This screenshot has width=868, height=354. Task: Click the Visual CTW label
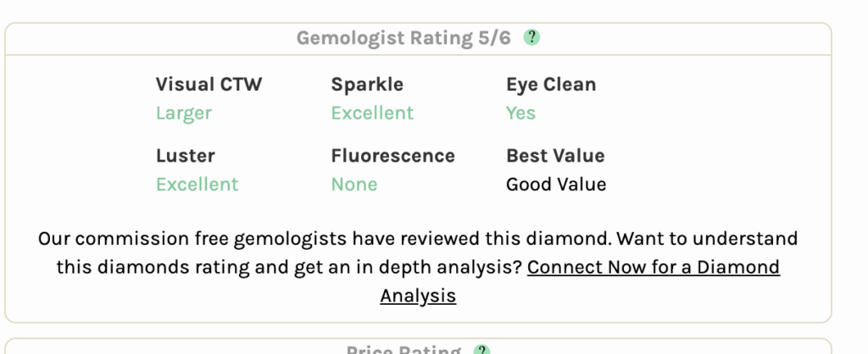click(x=209, y=85)
